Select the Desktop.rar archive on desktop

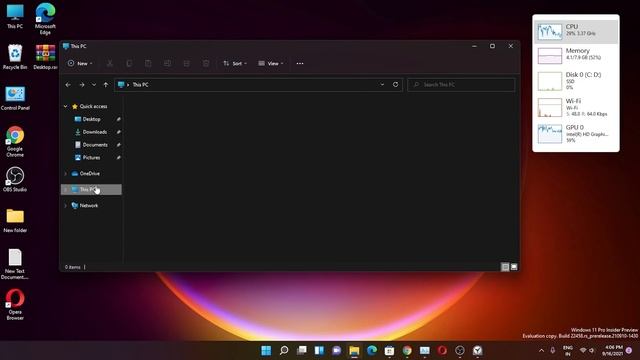(x=45, y=57)
